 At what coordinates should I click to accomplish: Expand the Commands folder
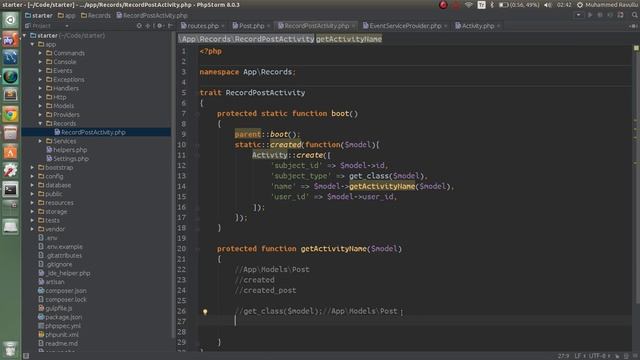click(40, 53)
